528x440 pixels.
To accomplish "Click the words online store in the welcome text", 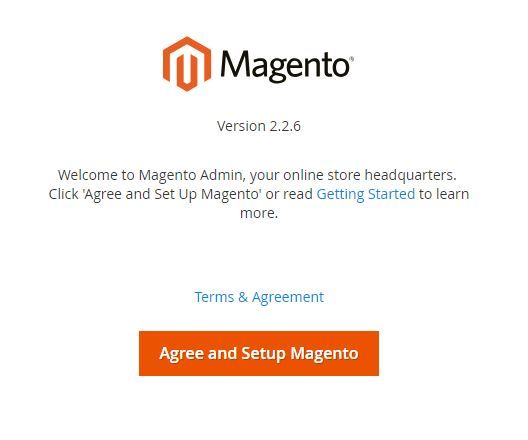I will click(322, 175).
